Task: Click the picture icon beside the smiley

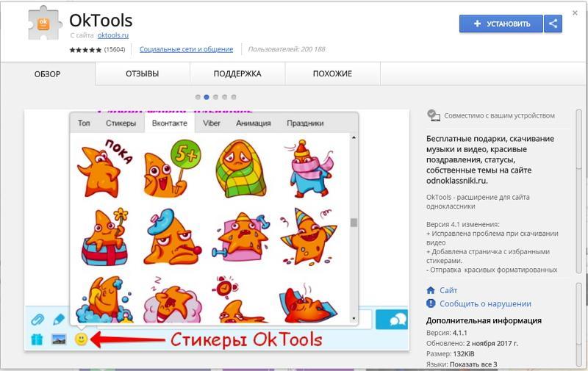Action: point(59,339)
